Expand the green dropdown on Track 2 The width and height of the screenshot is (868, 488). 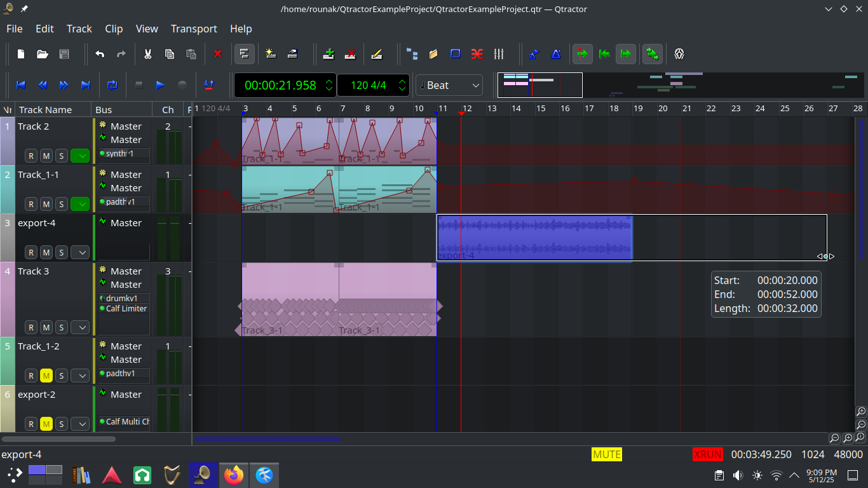tap(79, 156)
